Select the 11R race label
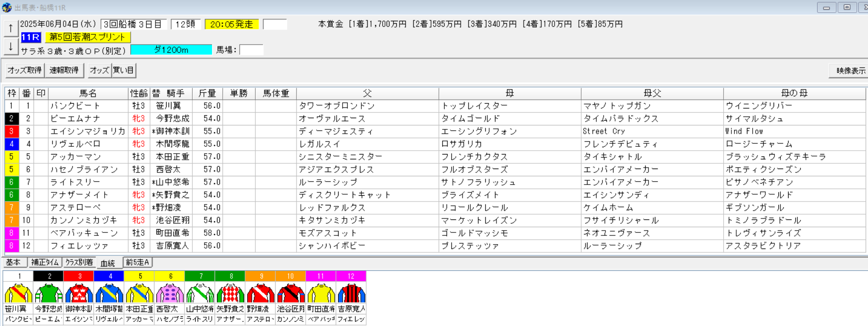This screenshot has height=326, width=868. click(x=31, y=37)
